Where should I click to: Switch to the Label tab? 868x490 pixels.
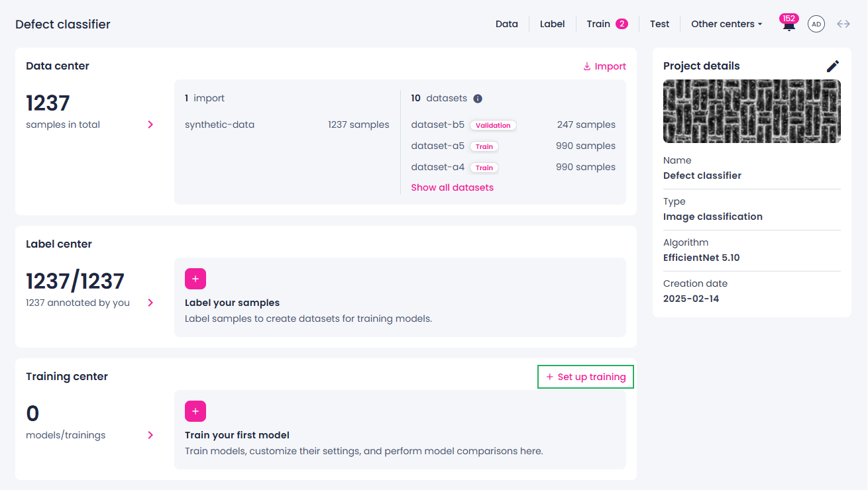[x=553, y=24]
